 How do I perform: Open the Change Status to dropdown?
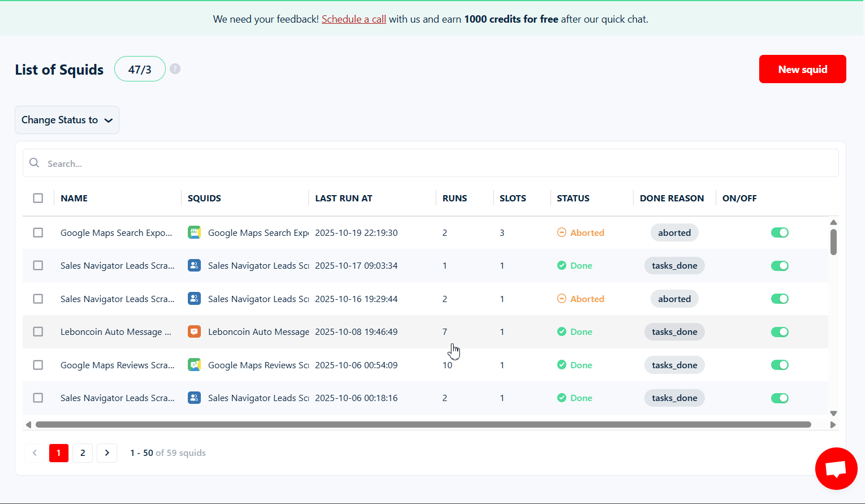point(67,120)
